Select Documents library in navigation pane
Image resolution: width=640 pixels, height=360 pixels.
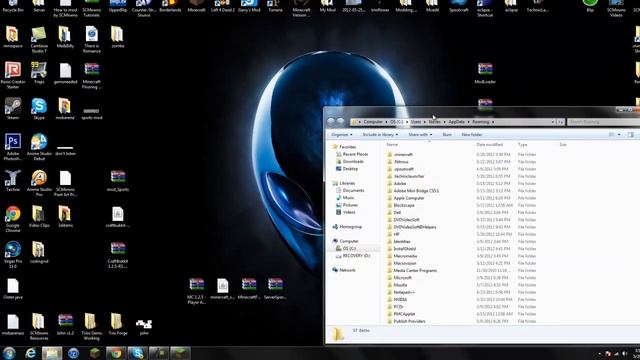[350, 191]
